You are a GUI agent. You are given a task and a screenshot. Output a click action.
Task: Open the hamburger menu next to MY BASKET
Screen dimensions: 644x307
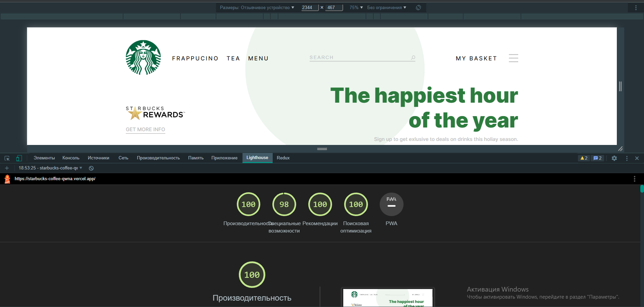[513, 58]
